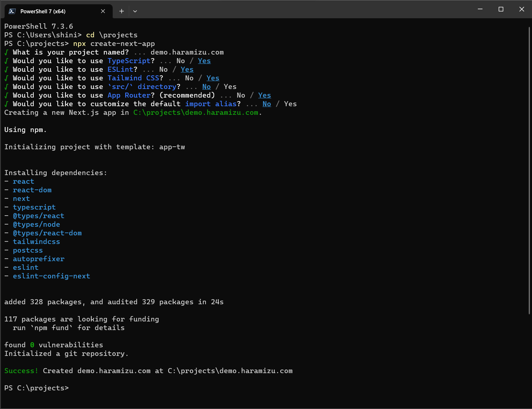Click the 'cd' command text

90,35
